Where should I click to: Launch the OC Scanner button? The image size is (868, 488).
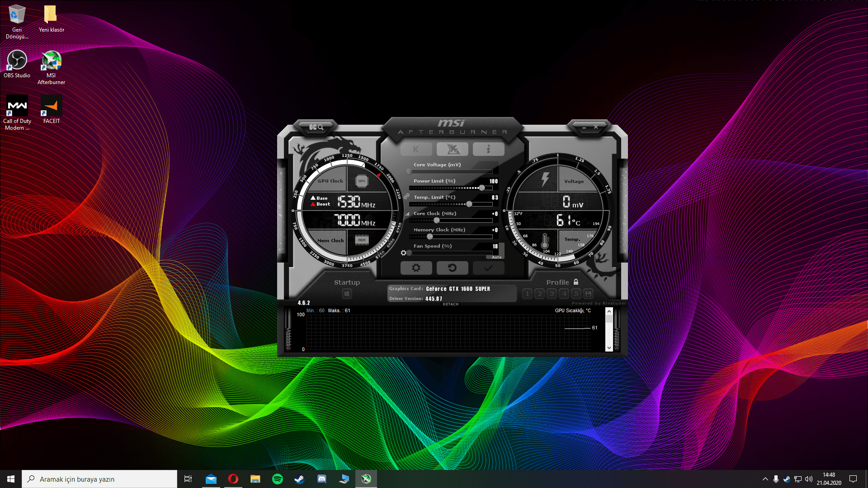click(x=316, y=127)
